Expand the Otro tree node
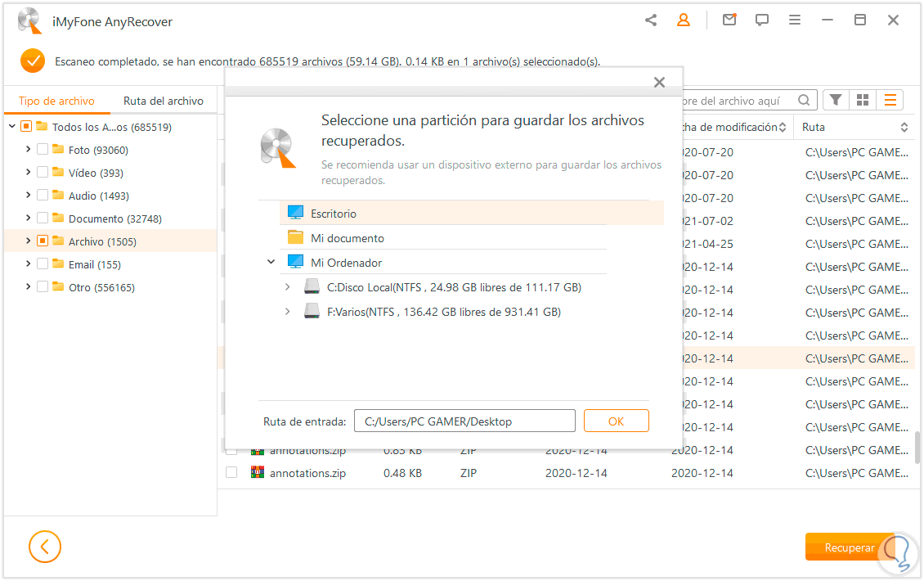Screen dimensions: 924x581 click(28, 286)
